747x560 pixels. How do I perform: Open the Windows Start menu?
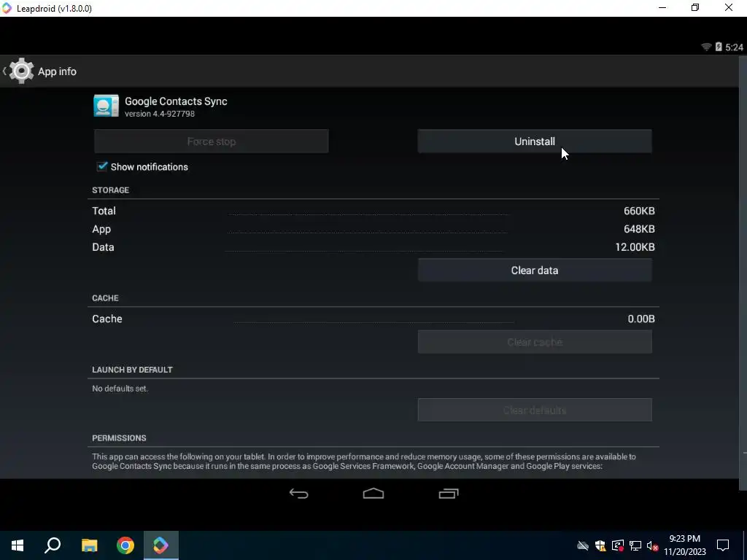click(18, 545)
